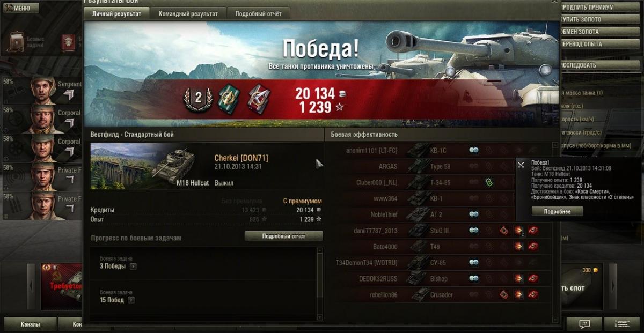
Task: Click Подробнее in the notification popup
Action: (x=557, y=212)
